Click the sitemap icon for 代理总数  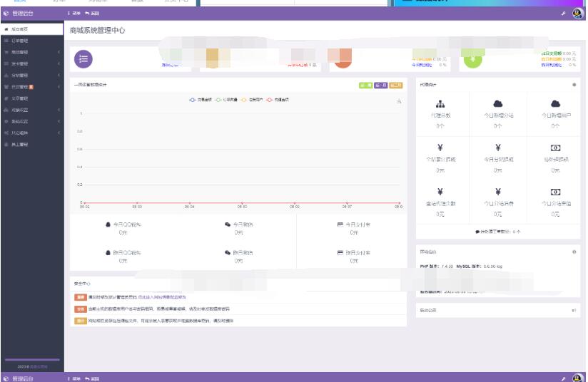pyautogui.click(x=440, y=104)
